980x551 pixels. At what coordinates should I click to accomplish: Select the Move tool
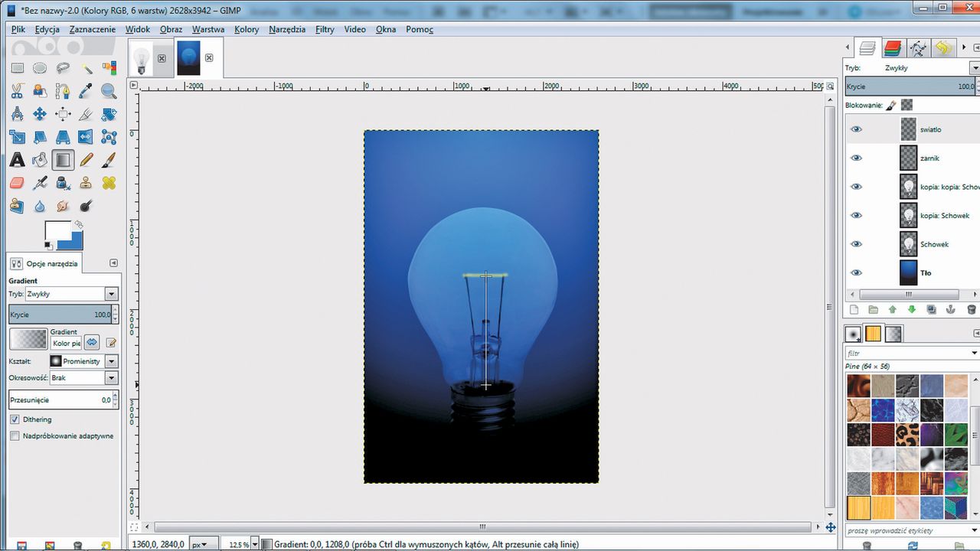[40, 115]
